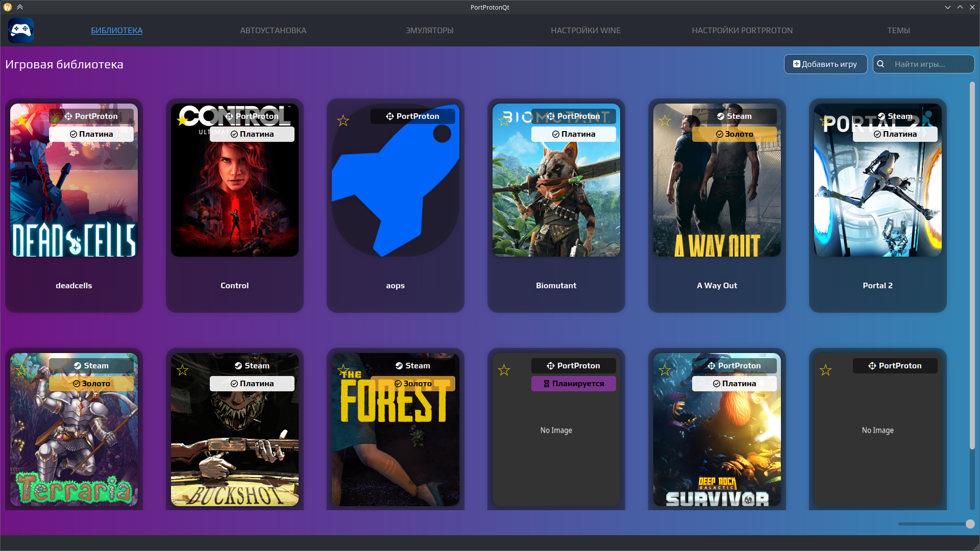Click the card size slider handle
This screenshot has width=980, height=551.
(x=970, y=524)
